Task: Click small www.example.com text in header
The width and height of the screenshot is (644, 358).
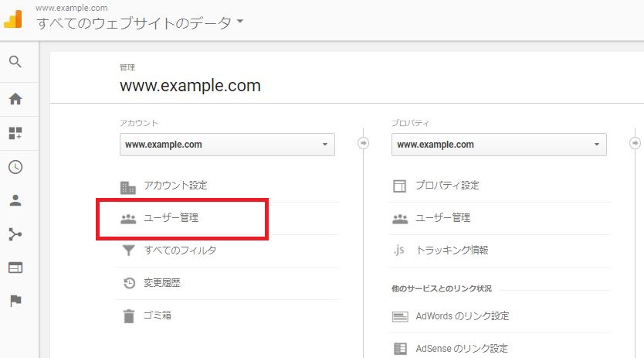Action: pos(72,8)
